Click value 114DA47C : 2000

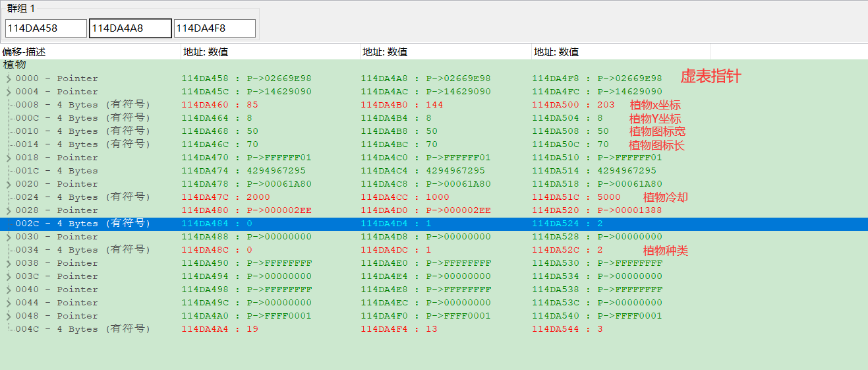click(225, 197)
